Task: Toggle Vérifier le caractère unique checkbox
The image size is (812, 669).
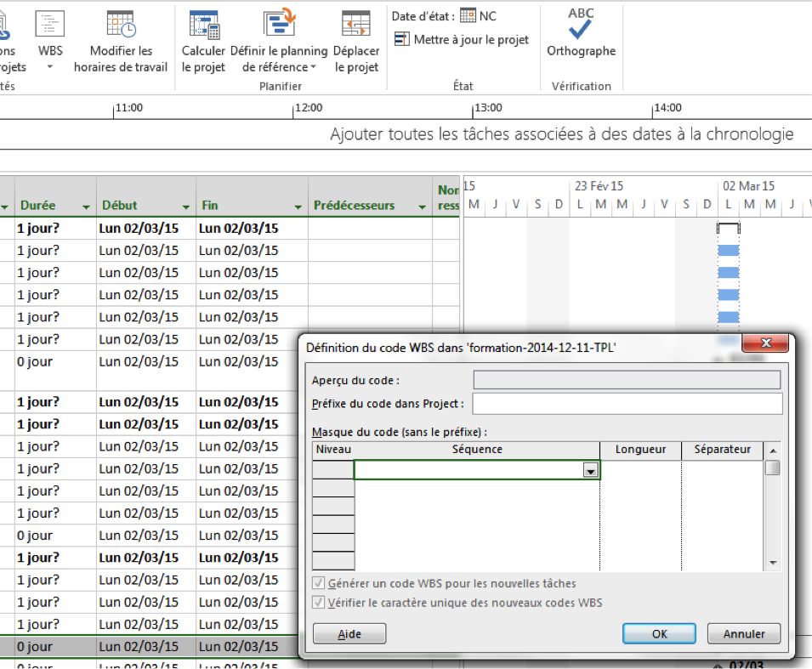Action: coord(319,603)
